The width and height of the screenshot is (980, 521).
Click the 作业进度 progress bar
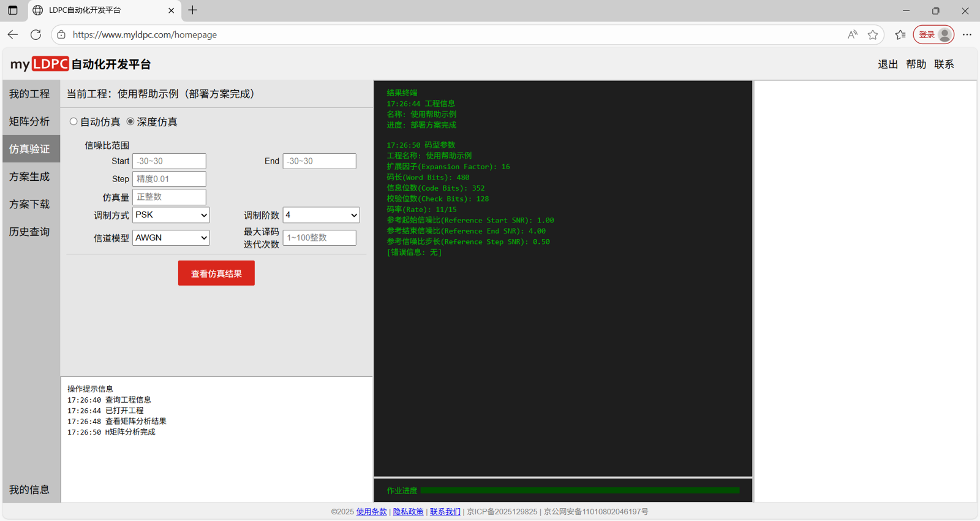(579, 490)
